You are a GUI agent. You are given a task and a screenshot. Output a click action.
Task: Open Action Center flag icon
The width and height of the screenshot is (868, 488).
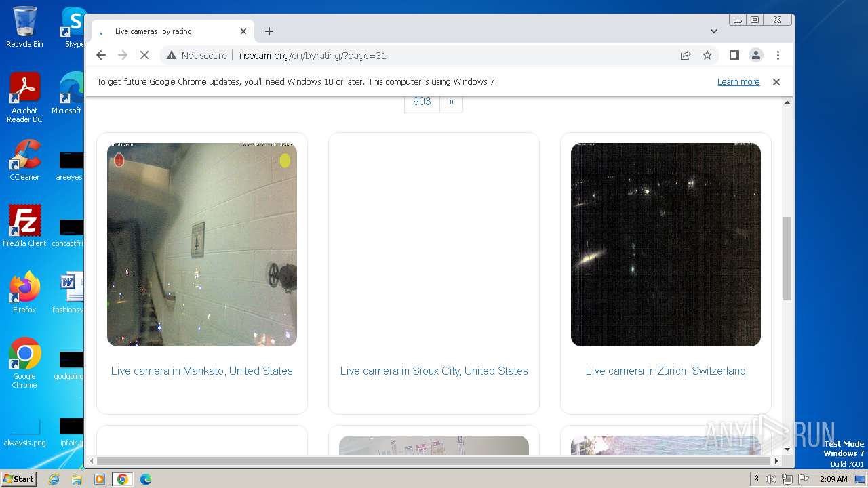coord(803,479)
